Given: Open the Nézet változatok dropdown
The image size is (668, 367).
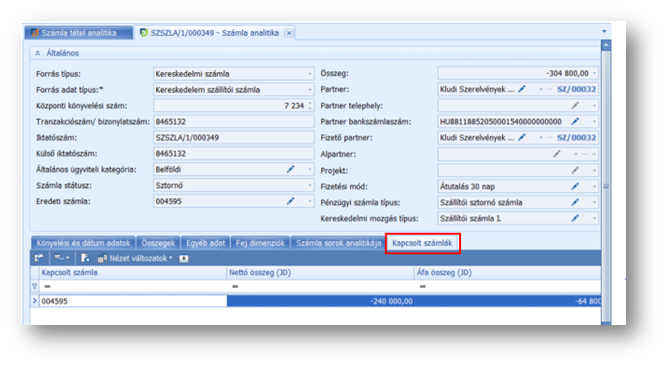Looking at the screenshot, I should coord(135,258).
